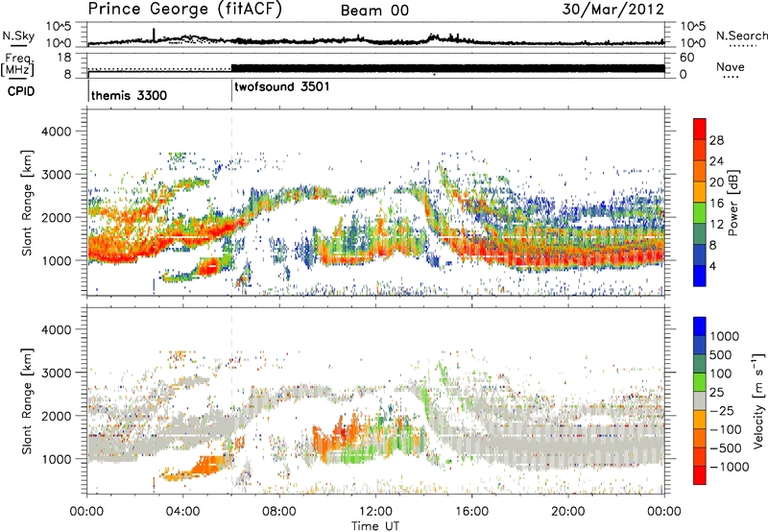The image size is (768, 532).
Task: Click the 'Freq. [MHz]' axis label
Action: tap(17, 64)
